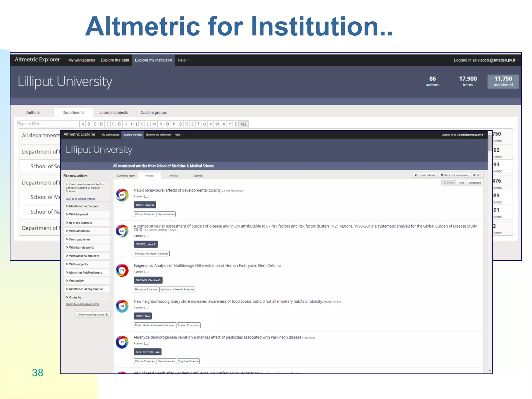Screen dimensions: 532x399
Task: Click the Altmetric donut badge scored 317
Action: (x=122, y=342)
